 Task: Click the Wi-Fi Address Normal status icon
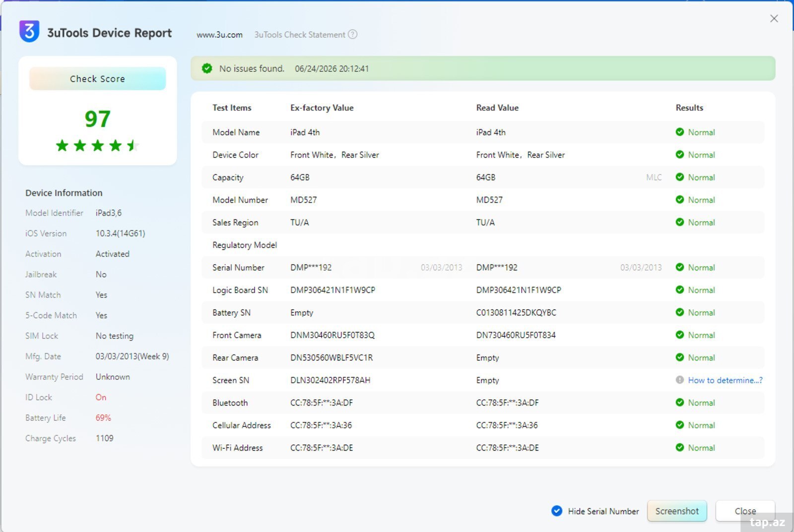tap(680, 447)
